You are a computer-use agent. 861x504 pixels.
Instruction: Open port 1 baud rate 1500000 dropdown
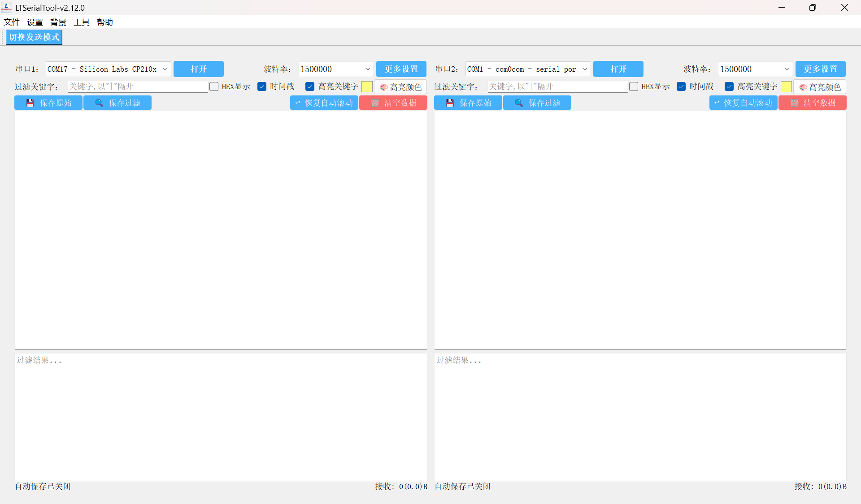coord(367,69)
